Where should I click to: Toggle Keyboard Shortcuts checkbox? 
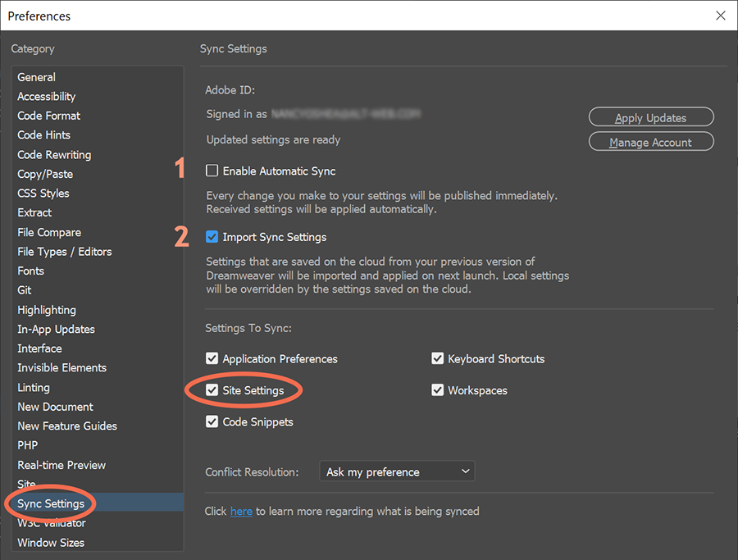[x=437, y=358]
